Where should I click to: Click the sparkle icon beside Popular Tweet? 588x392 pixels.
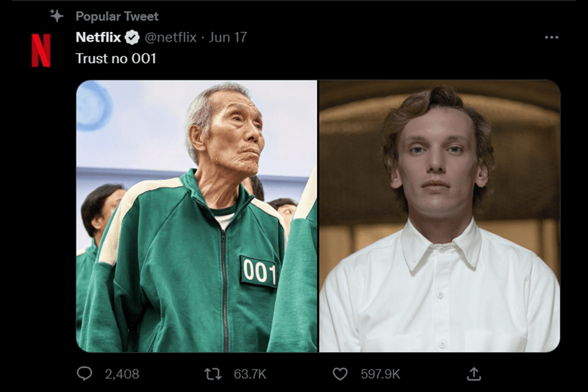(x=57, y=15)
